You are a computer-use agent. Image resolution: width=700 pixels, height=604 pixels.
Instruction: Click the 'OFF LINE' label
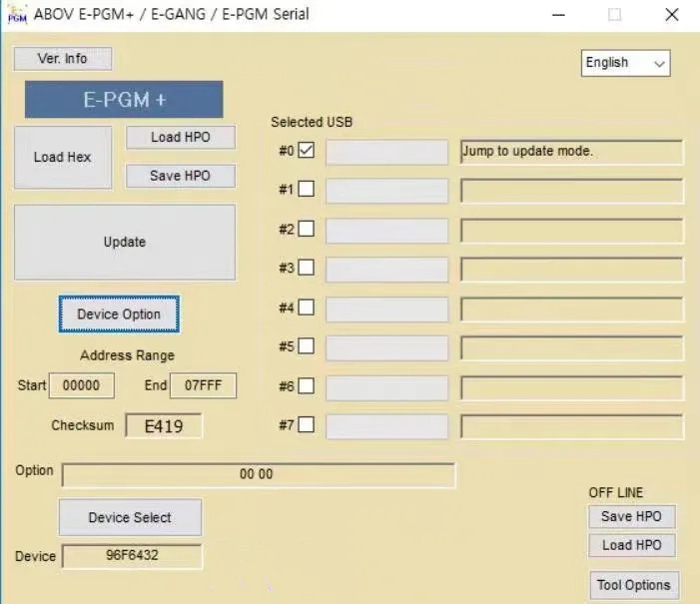click(x=616, y=492)
